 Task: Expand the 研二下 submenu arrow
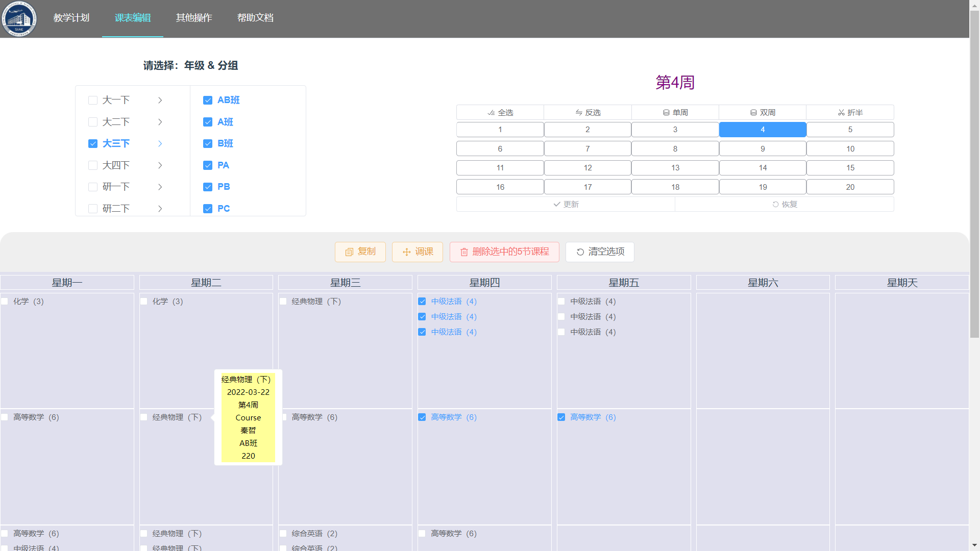click(x=160, y=209)
